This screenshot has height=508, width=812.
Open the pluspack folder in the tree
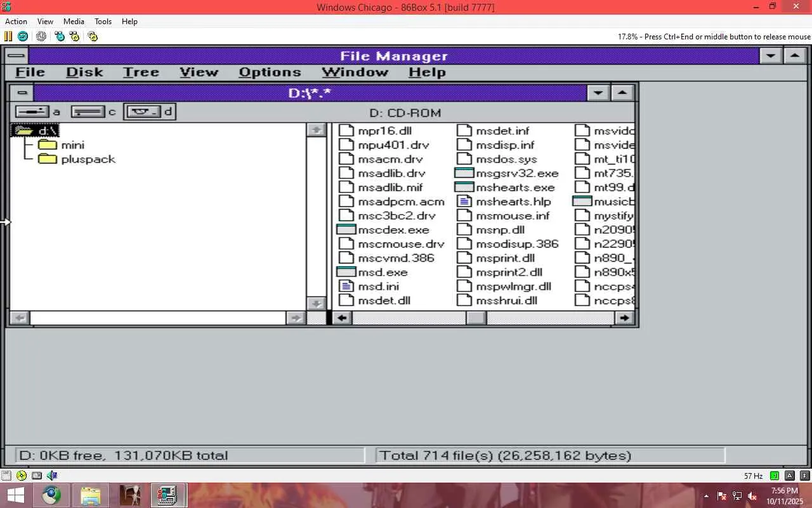pos(76,159)
